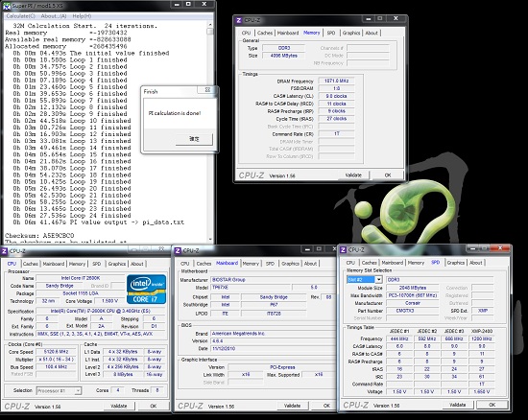Click the Core Voltage 1.560 V value
Viewport: 528px width, 420px height.
click(x=109, y=301)
